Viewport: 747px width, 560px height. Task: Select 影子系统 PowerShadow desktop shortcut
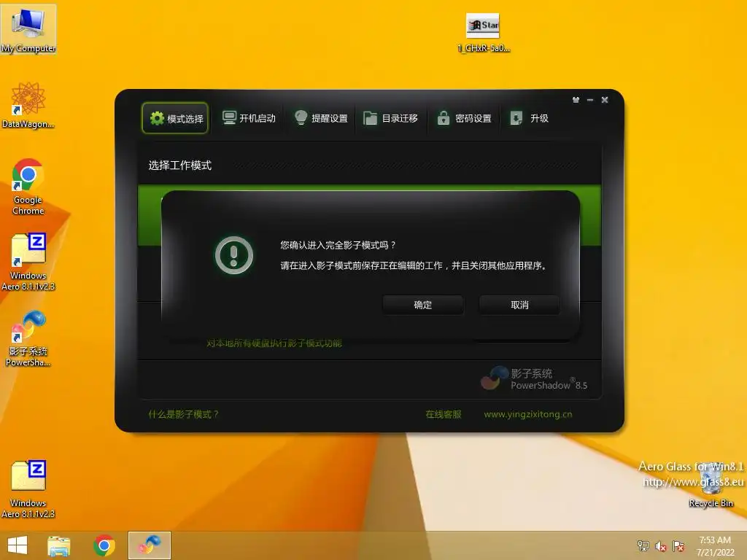pos(28,338)
